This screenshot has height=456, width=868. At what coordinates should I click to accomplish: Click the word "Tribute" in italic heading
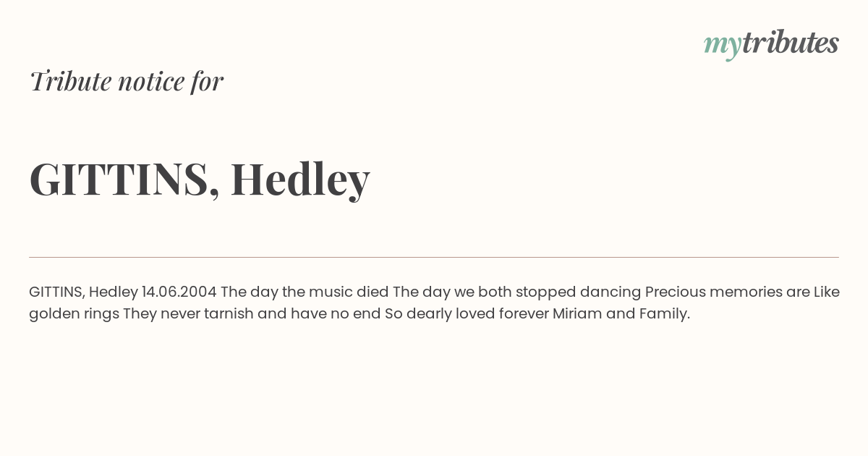[x=70, y=81]
